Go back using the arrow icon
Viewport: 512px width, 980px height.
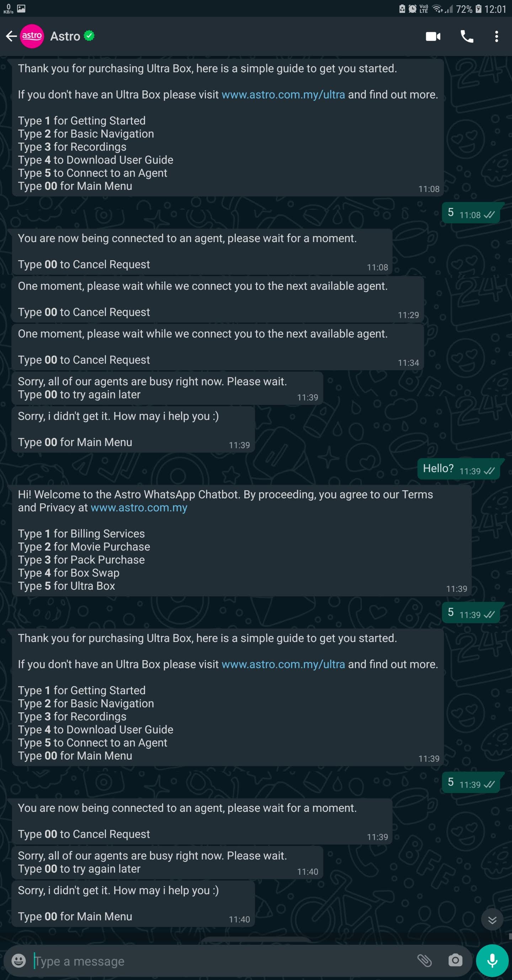pyautogui.click(x=11, y=36)
